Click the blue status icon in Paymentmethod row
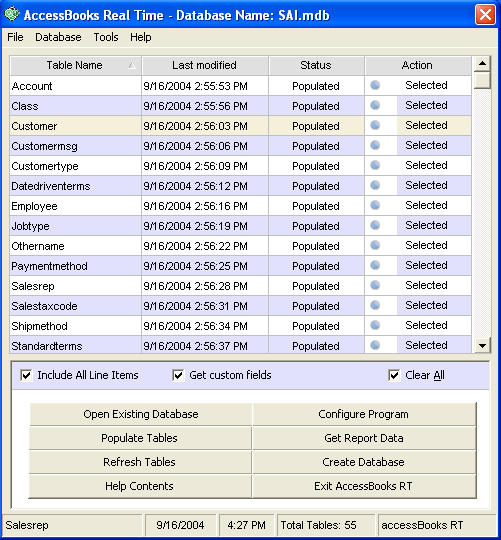The image size is (501, 540). click(x=375, y=265)
